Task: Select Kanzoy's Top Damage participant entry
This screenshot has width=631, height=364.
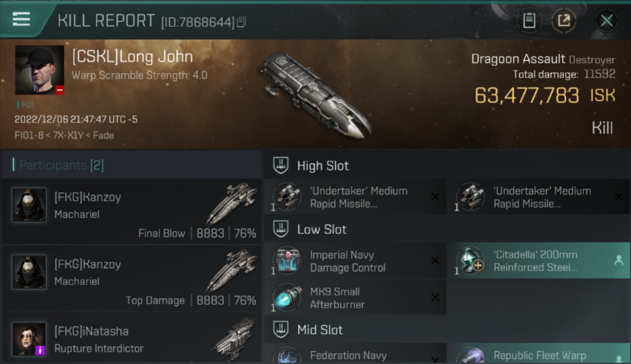Action: (x=132, y=278)
